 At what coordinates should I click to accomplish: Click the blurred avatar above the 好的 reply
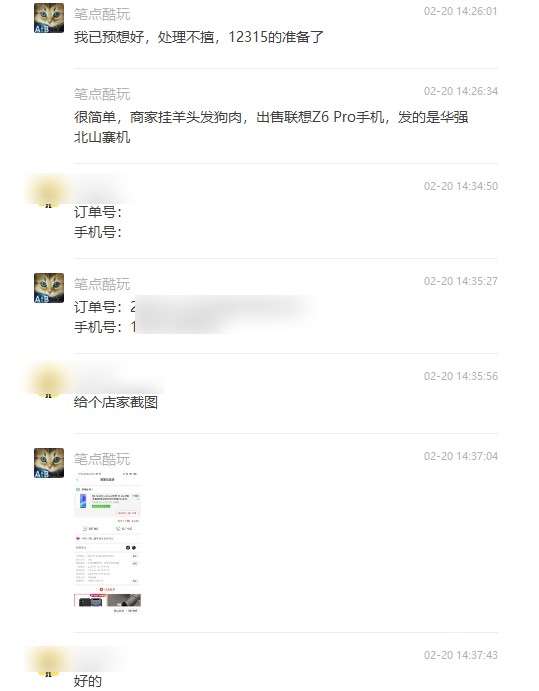48,661
